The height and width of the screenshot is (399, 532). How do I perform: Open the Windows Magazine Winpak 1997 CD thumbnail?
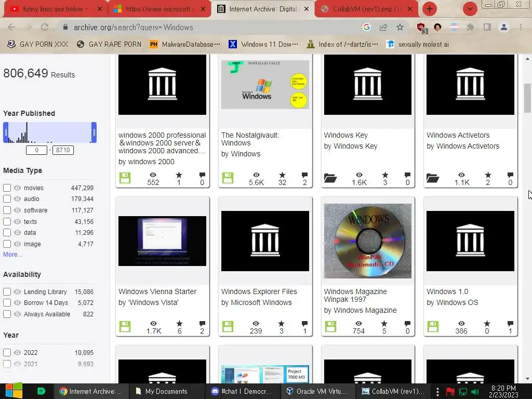coord(367,241)
